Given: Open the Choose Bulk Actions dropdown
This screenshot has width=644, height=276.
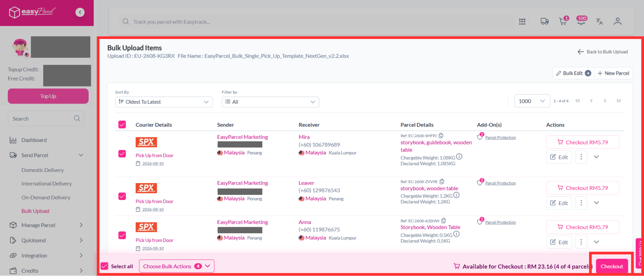Looking at the screenshot, I should (177, 266).
